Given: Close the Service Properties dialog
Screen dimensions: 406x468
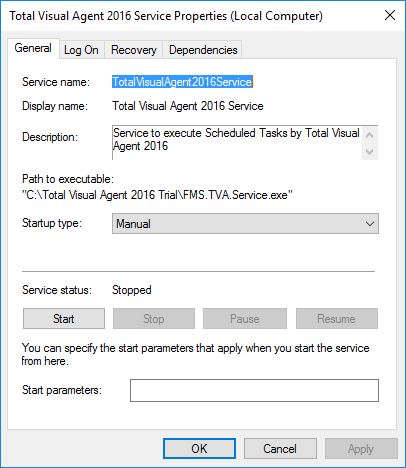Looking at the screenshot, I should [x=390, y=15].
